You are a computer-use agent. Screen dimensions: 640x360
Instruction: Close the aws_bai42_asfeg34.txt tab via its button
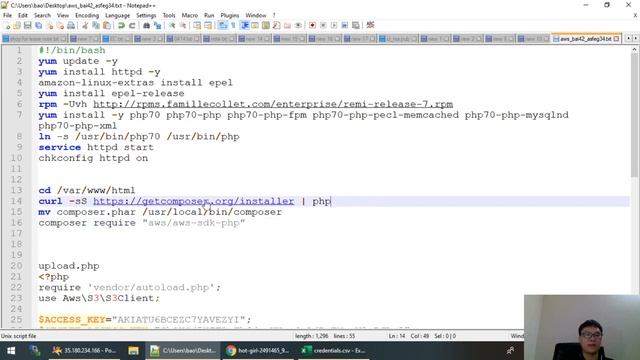[616, 39]
